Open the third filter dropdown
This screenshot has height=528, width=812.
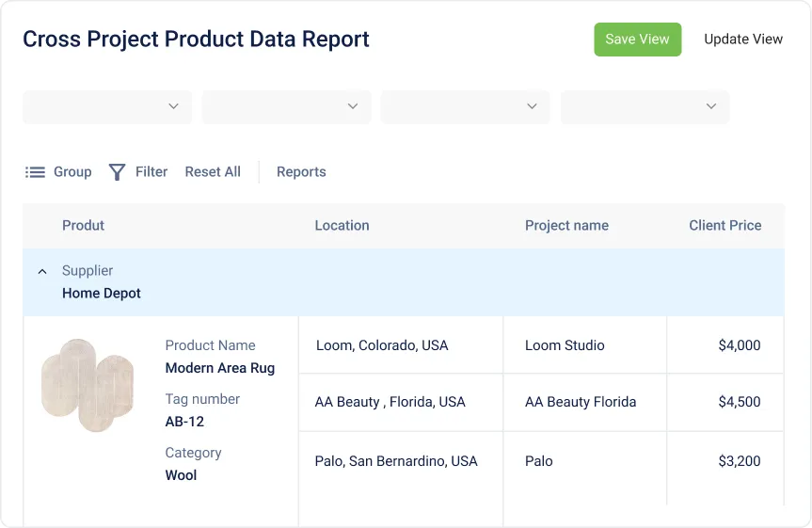tap(465, 106)
